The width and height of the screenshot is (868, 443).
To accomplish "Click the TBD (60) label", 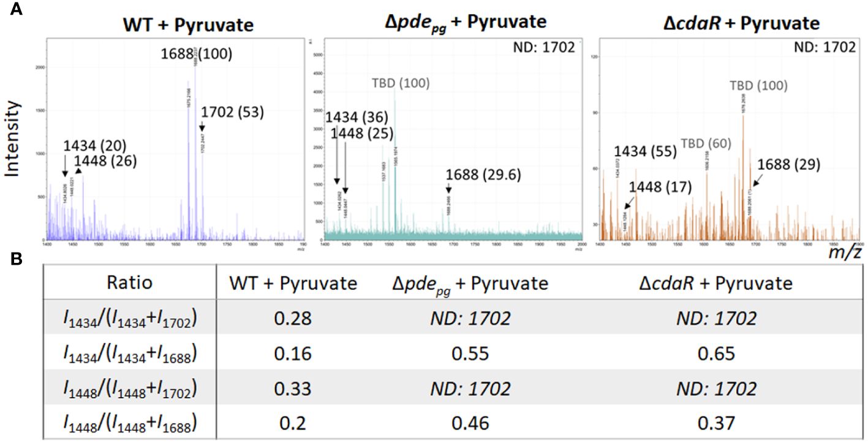I will tap(705, 143).
